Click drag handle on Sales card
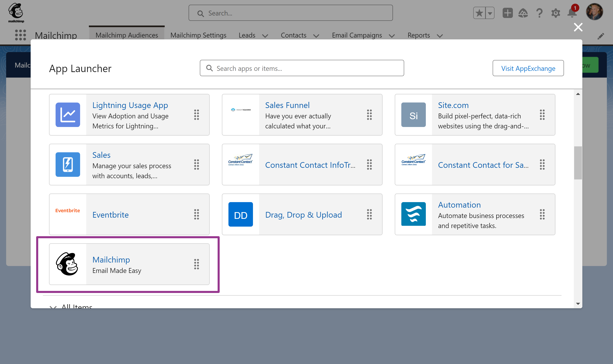Viewport: 613px width, 364px height. pyautogui.click(x=196, y=165)
